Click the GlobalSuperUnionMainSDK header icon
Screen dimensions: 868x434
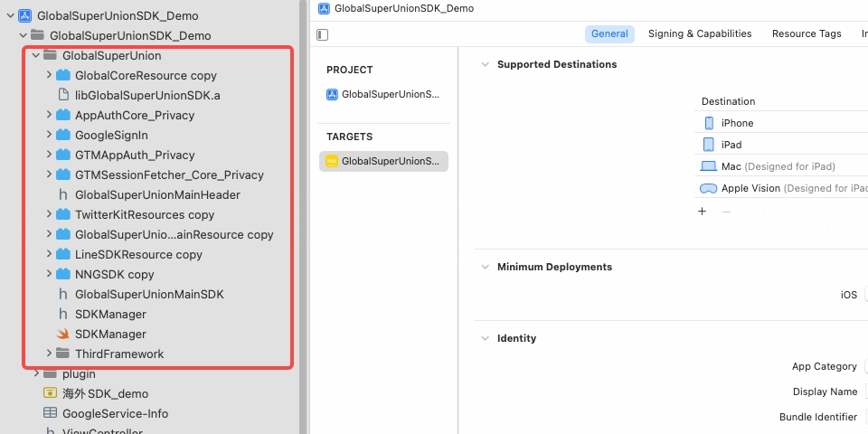click(63, 294)
